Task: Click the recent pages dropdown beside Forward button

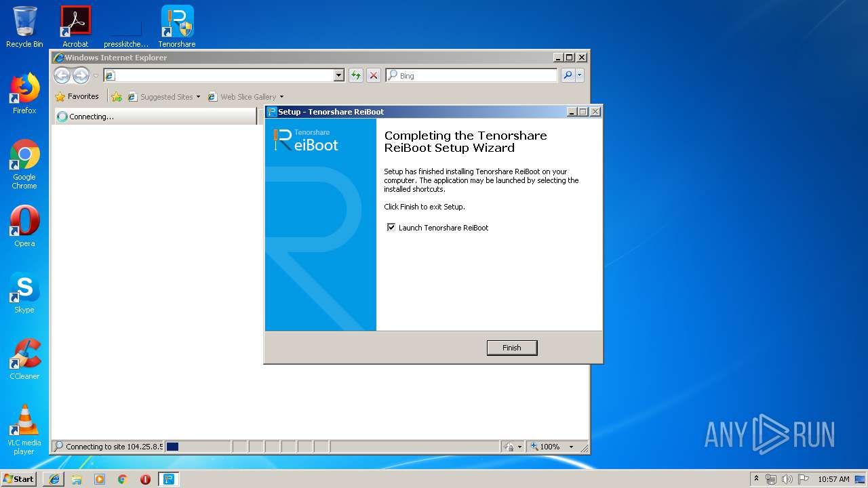Action: coord(96,75)
